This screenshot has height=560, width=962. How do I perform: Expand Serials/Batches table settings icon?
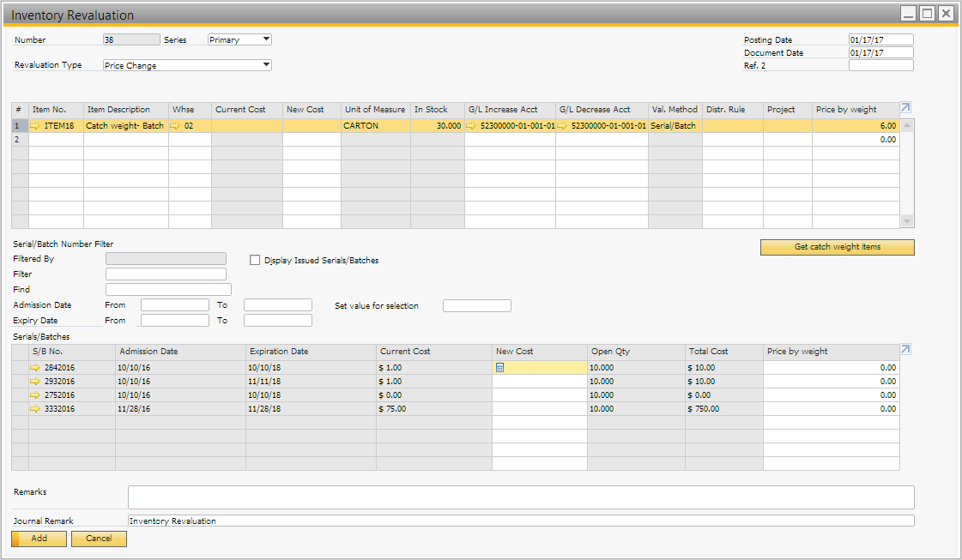(906, 350)
